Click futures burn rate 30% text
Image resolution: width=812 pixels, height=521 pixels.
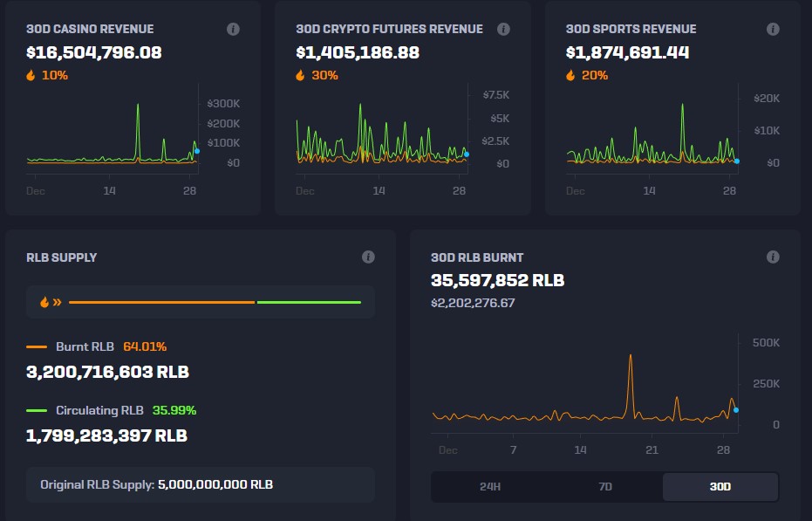point(324,75)
